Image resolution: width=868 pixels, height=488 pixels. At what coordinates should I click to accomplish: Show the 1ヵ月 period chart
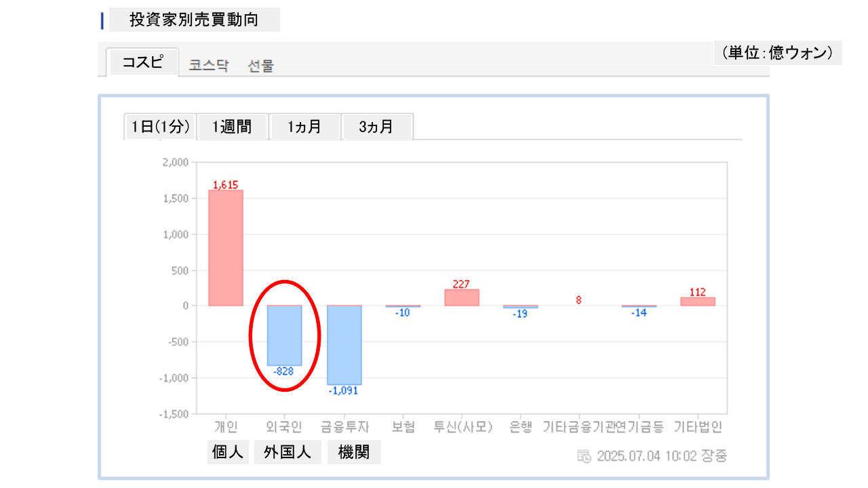(304, 127)
